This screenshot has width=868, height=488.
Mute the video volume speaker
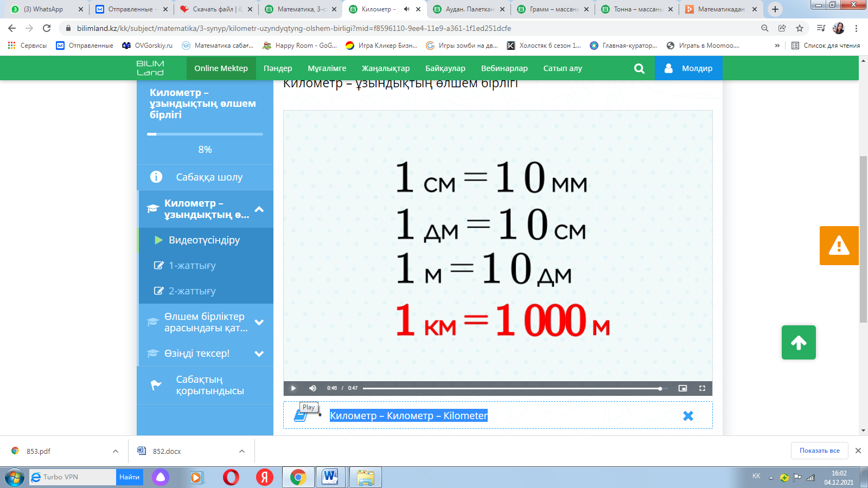(312, 388)
